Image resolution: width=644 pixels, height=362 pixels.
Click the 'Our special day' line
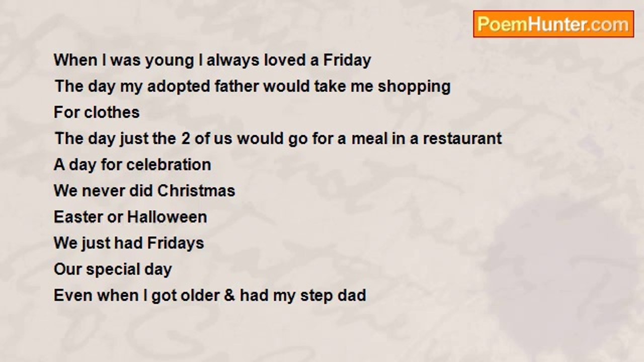(113, 269)
